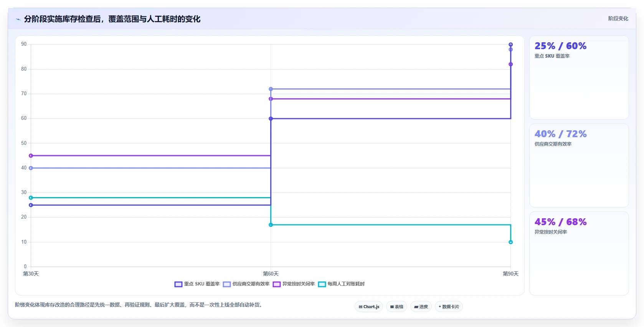This screenshot has height=327, width=644.
Task: Select the 供应商交期 point at day 30
Action: (31, 168)
